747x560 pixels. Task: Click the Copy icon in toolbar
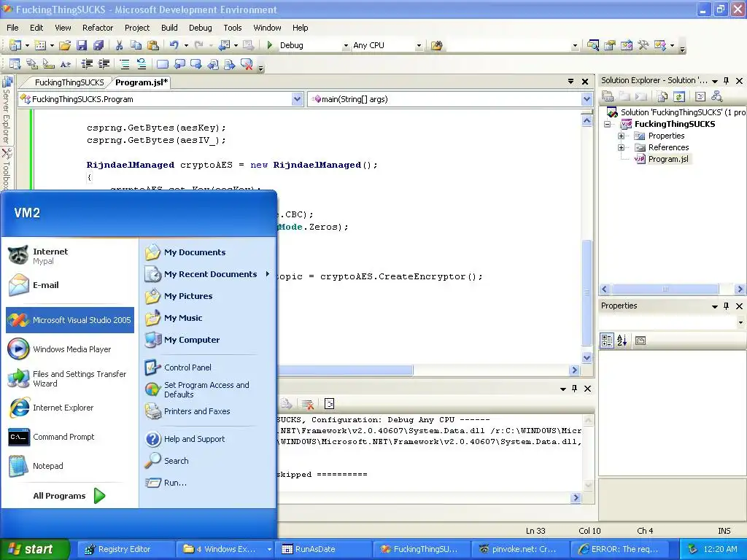click(x=136, y=45)
